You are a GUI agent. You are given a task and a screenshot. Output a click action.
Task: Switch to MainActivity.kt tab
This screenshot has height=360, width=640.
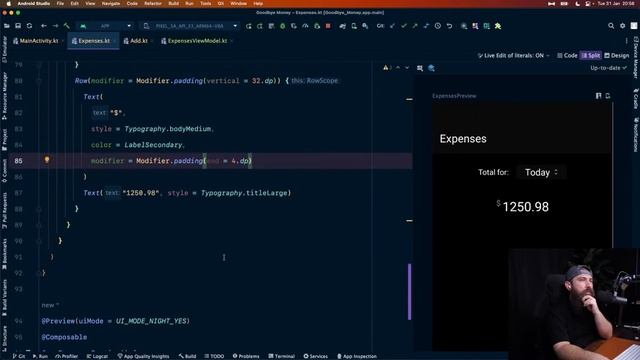point(38,41)
